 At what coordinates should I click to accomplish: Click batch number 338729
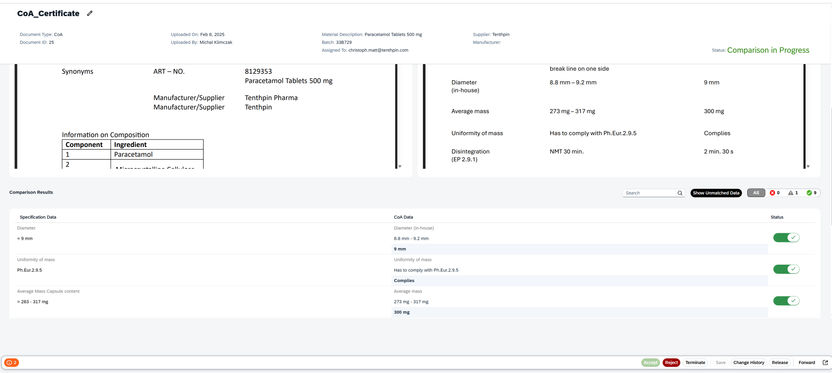point(344,42)
